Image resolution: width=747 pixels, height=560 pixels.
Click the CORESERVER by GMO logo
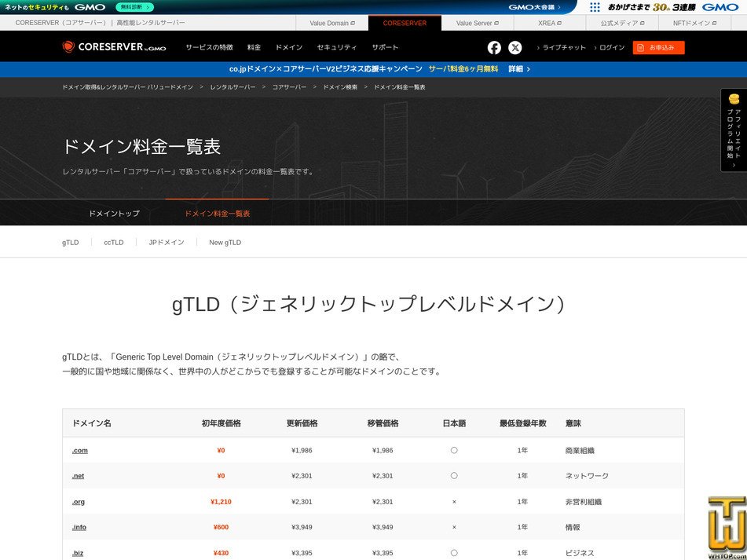click(x=115, y=47)
